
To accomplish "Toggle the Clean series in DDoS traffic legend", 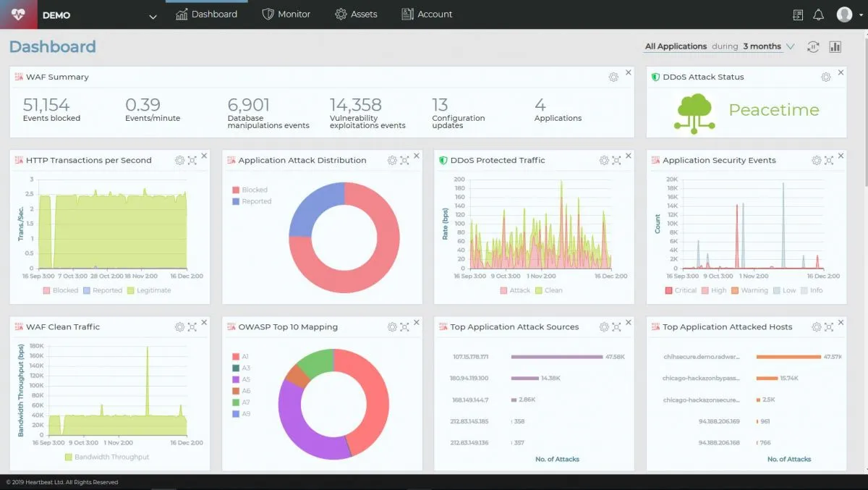I will (x=548, y=290).
